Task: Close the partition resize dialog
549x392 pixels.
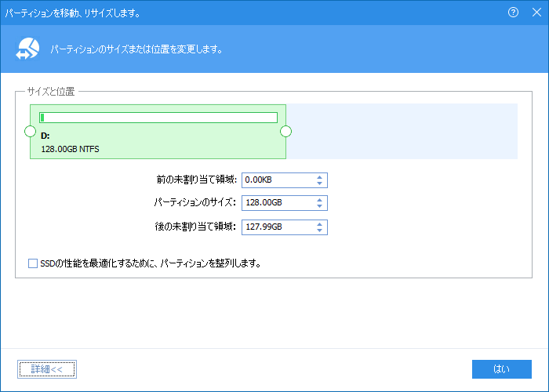Action: point(536,13)
